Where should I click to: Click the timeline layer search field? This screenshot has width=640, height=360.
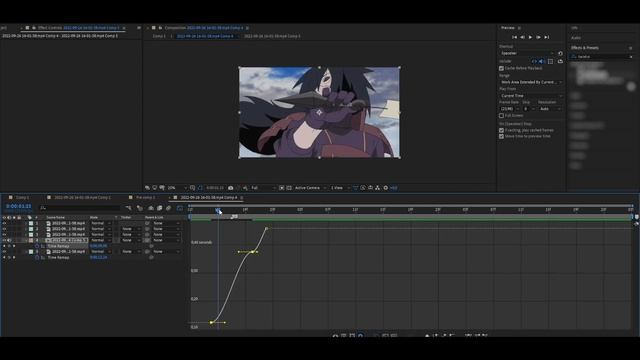80,208
